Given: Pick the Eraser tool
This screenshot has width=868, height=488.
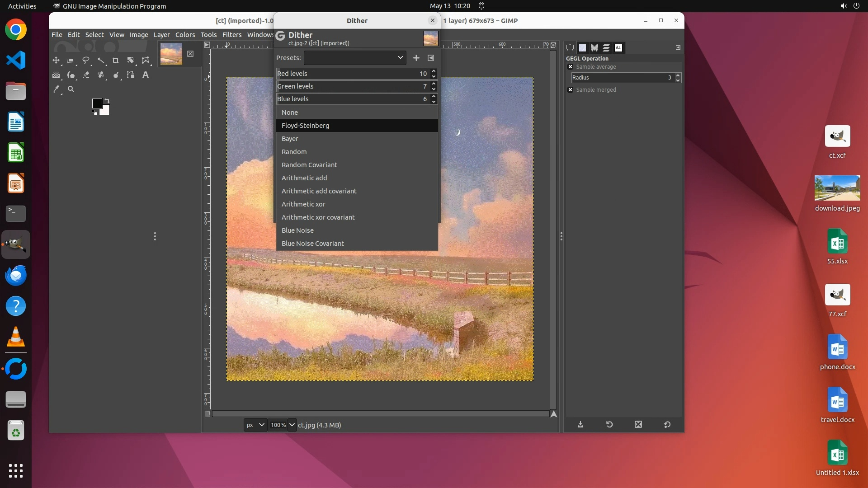Looking at the screenshot, I should (86, 75).
